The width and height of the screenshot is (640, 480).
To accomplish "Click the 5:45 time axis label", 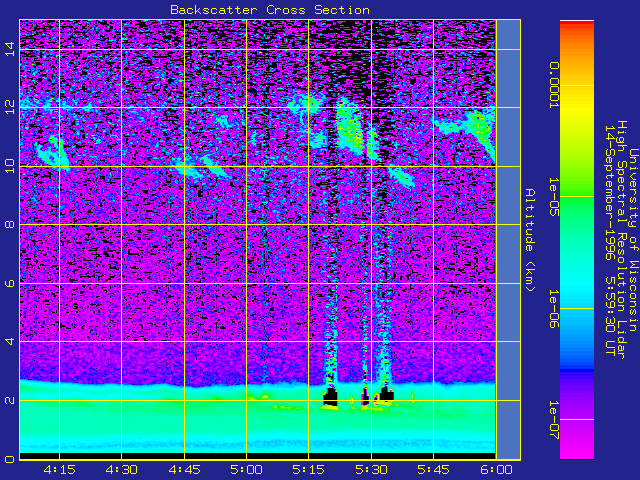I will (x=433, y=470).
